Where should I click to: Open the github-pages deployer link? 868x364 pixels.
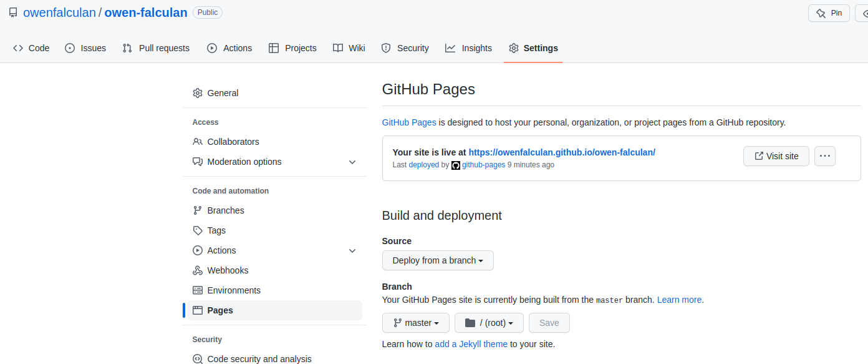483,165
